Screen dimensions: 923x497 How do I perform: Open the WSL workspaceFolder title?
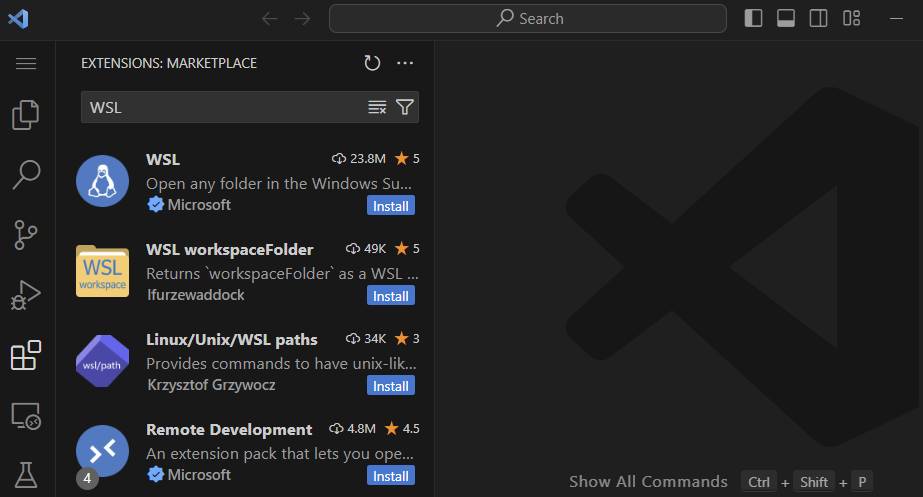click(230, 250)
